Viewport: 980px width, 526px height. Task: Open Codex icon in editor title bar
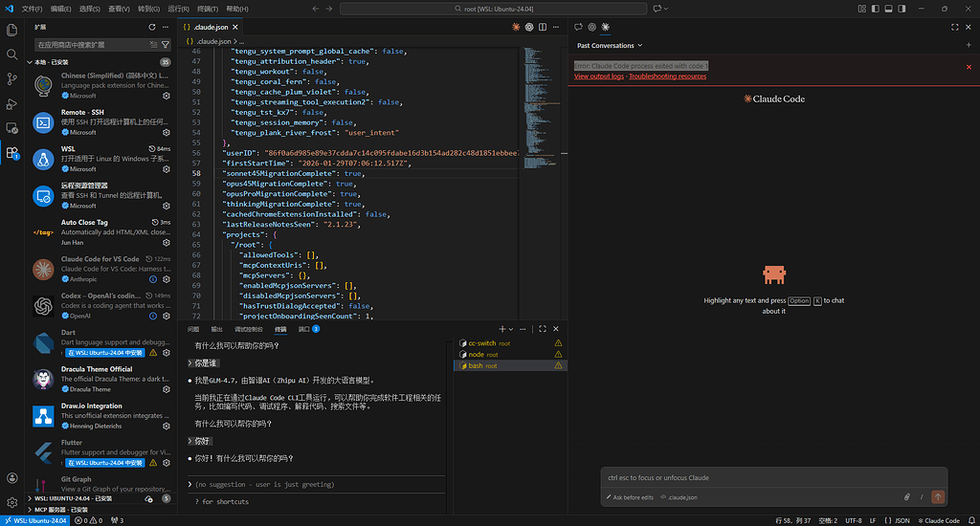click(x=529, y=28)
